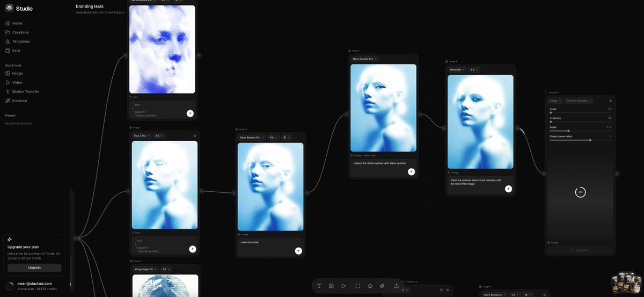Open the Image type dropdown in Upscale 1
The width and height of the screenshot is (644, 297).
coord(555,100)
